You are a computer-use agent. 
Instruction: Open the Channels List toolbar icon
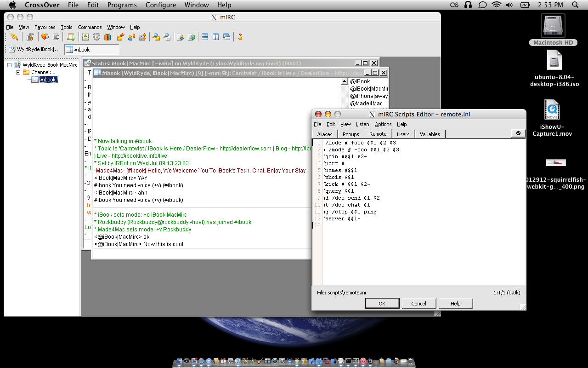[x=56, y=37]
